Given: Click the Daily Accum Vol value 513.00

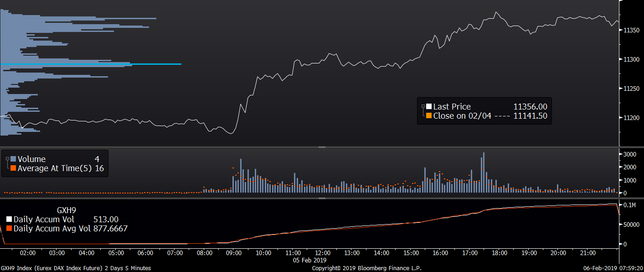Looking at the screenshot, I should 106,220.
